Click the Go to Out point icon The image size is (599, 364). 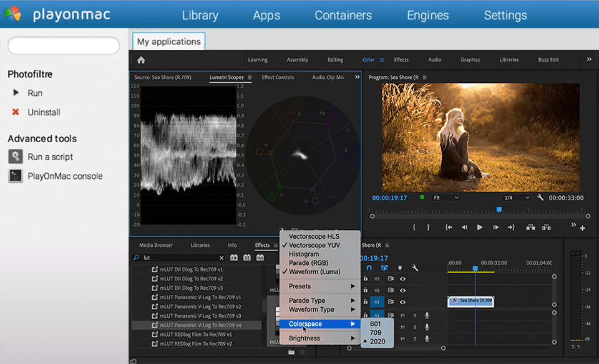511,228
